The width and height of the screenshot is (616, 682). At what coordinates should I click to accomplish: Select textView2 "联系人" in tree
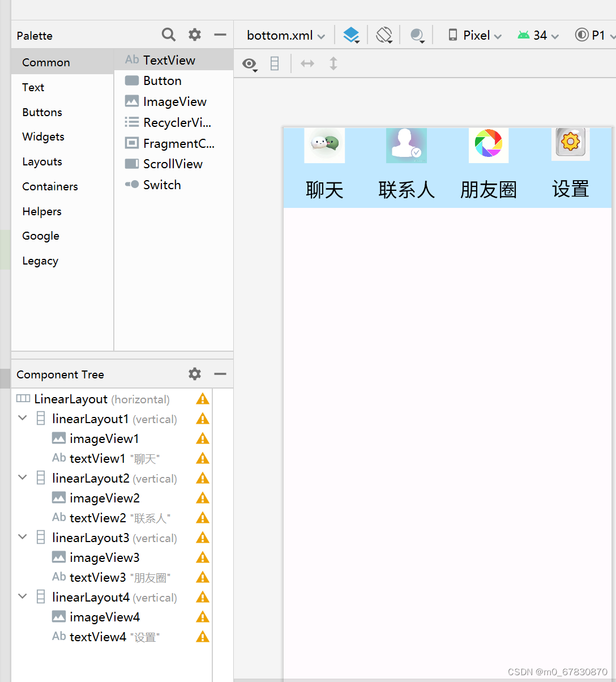click(112, 518)
